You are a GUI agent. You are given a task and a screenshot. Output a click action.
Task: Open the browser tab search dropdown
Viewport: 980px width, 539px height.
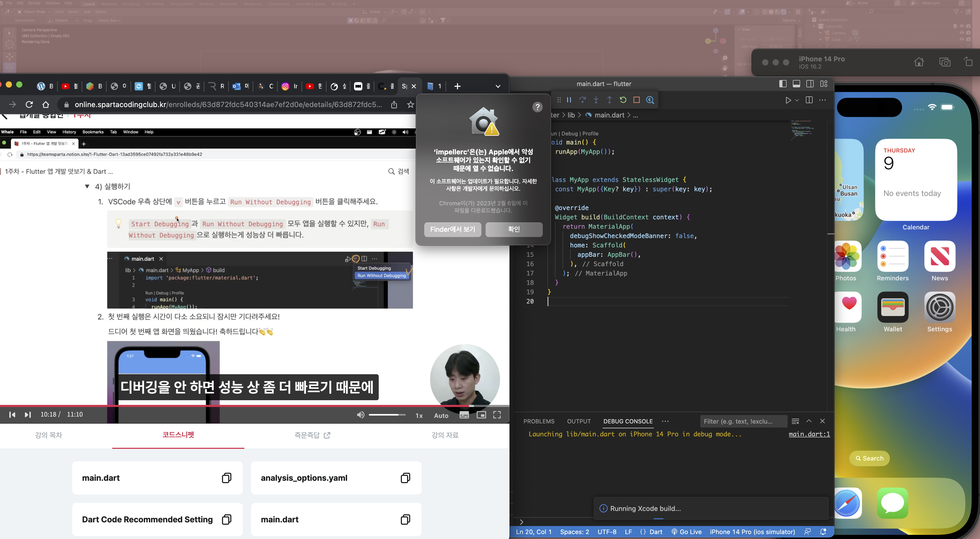click(498, 86)
